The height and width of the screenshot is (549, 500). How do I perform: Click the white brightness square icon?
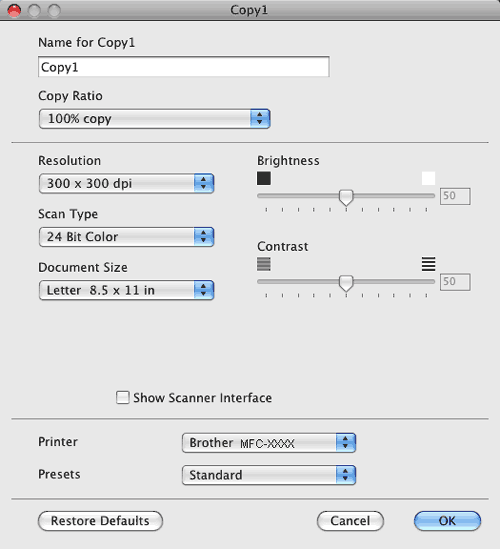[428, 178]
